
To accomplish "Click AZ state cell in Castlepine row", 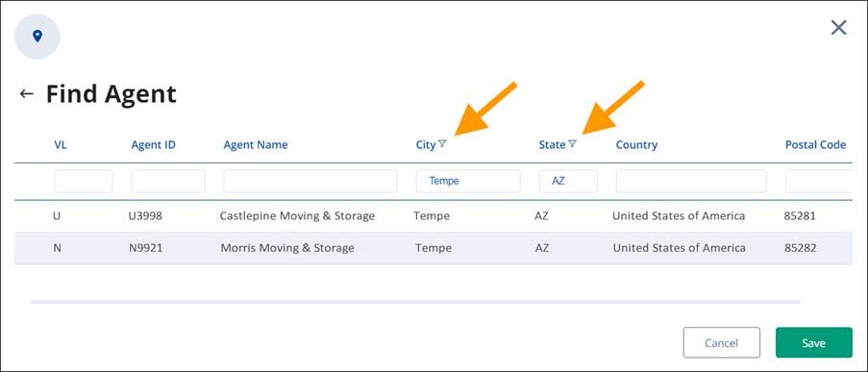I will point(542,216).
